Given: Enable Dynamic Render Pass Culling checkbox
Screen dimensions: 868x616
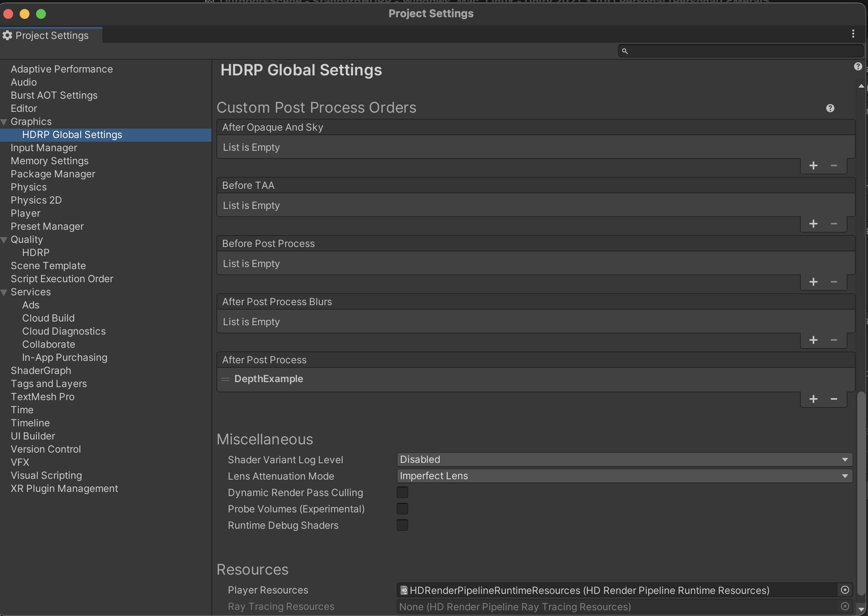Looking at the screenshot, I should pos(402,493).
